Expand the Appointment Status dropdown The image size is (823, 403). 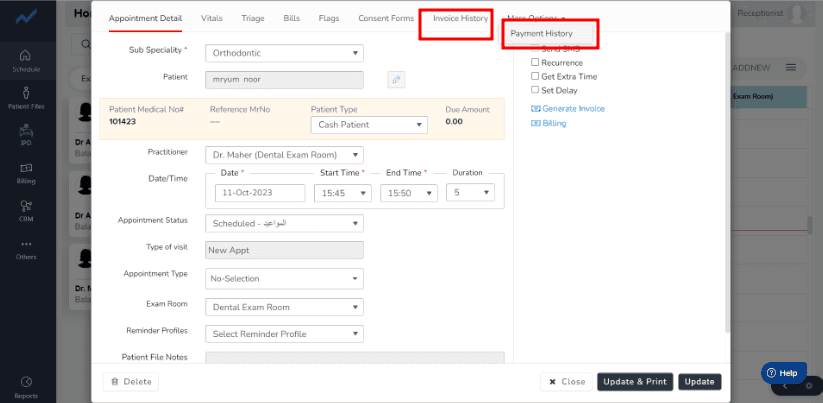click(x=284, y=223)
